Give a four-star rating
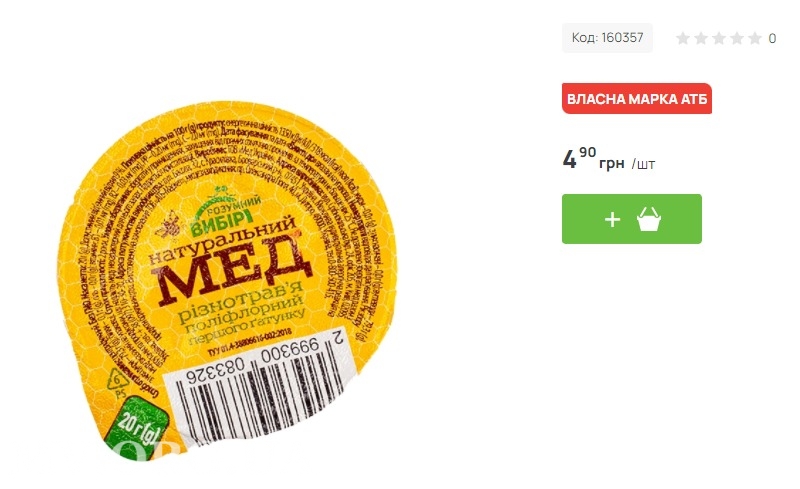This screenshot has height=489, width=800. (737, 38)
